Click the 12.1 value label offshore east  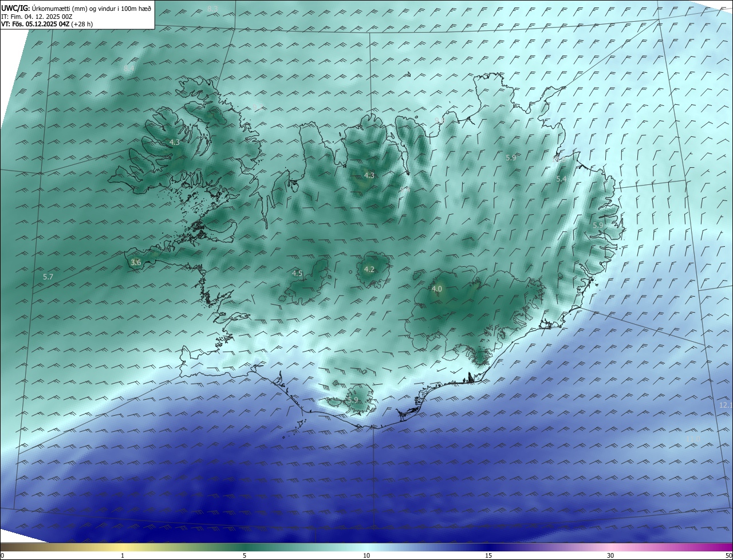(x=726, y=405)
